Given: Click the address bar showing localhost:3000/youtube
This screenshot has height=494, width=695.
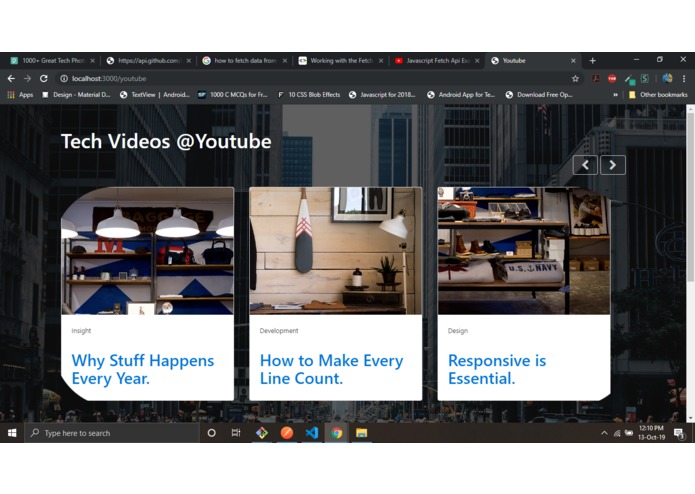Looking at the screenshot, I should tap(319, 78).
